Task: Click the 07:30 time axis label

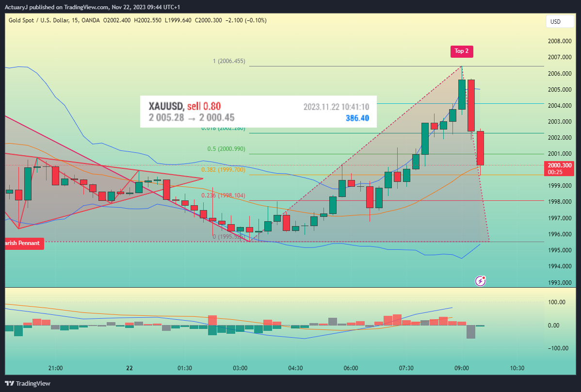Action: 406,368
